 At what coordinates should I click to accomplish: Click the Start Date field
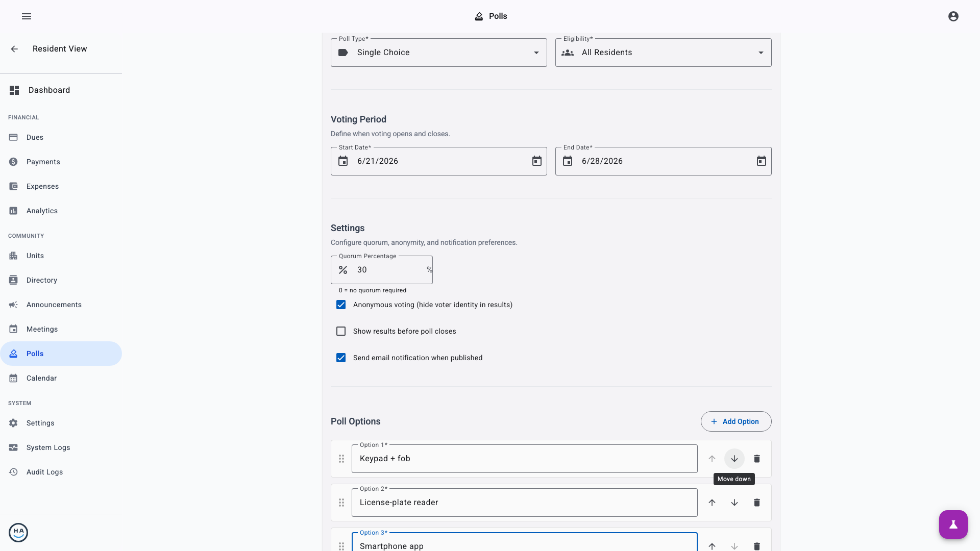point(439,161)
